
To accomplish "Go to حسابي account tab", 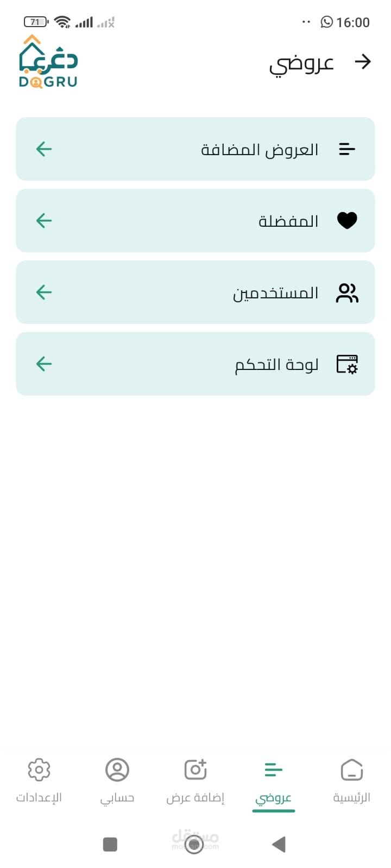I will (x=117, y=780).
